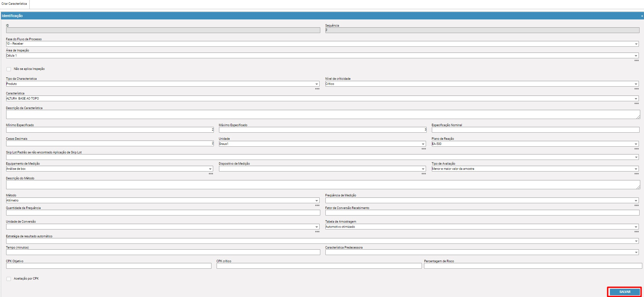Image resolution: width=644 pixels, height=297 pixels.
Task: Select the Criar Característica tab
Action: (14, 4)
